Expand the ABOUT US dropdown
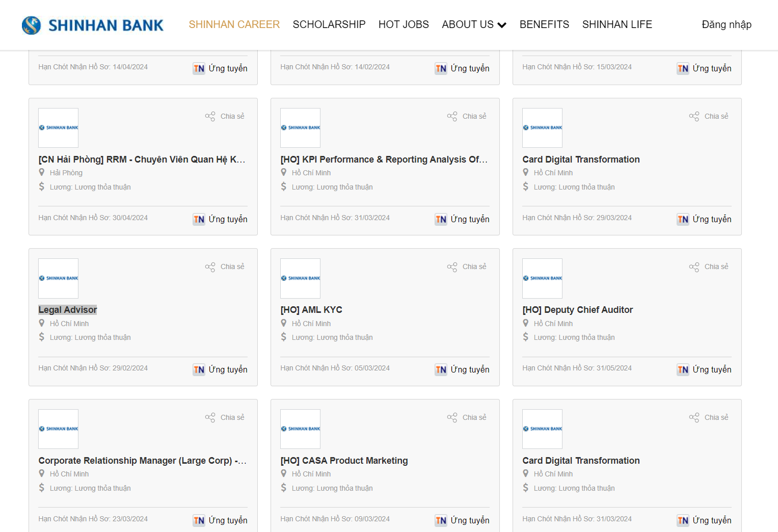 pyautogui.click(x=474, y=24)
